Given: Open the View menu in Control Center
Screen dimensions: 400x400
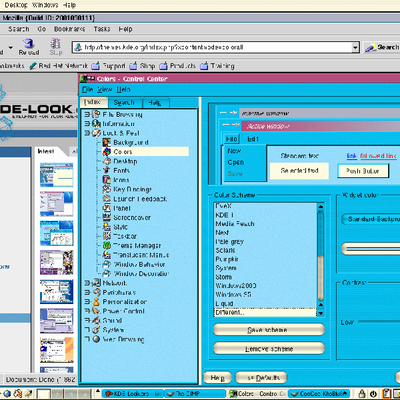Looking at the screenshot, I should pos(105,89).
